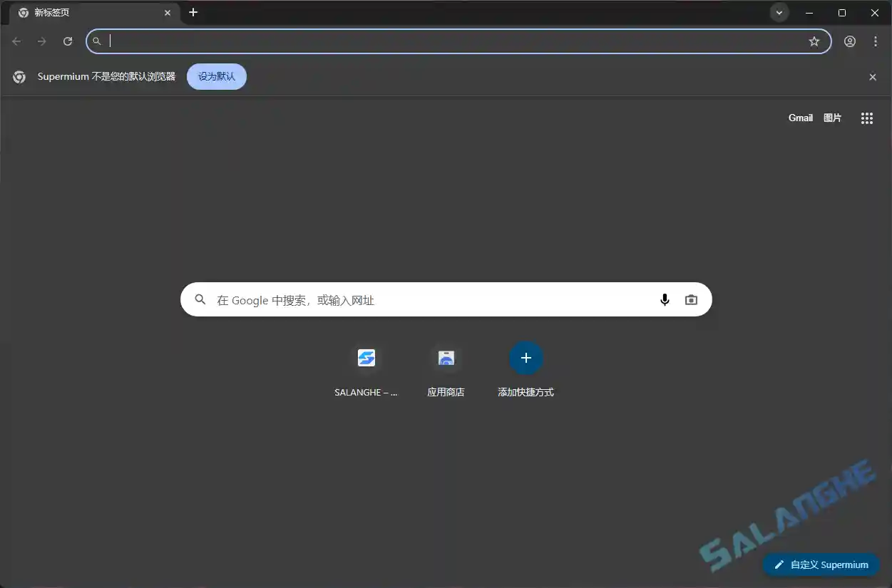Bookmark this page using the star icon
The width and height of the screenshot is (892, 588).
click(814, 41)
